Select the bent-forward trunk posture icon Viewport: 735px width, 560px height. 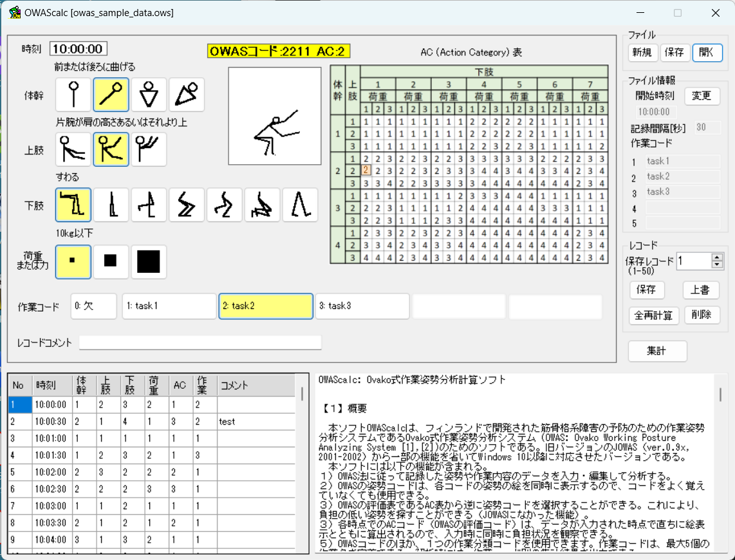[111, 95]
